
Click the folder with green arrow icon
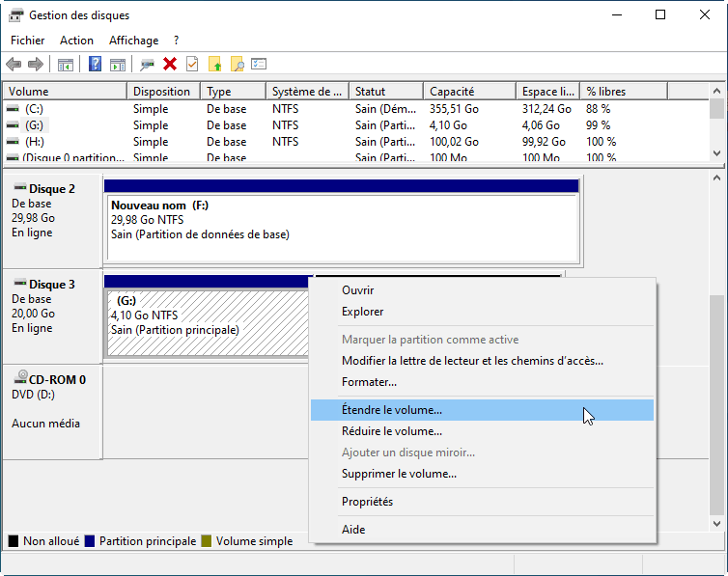(x=215, y=65)
